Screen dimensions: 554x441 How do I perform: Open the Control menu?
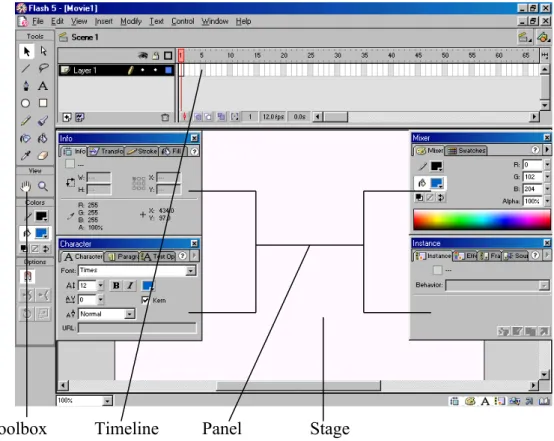point(183,21)
